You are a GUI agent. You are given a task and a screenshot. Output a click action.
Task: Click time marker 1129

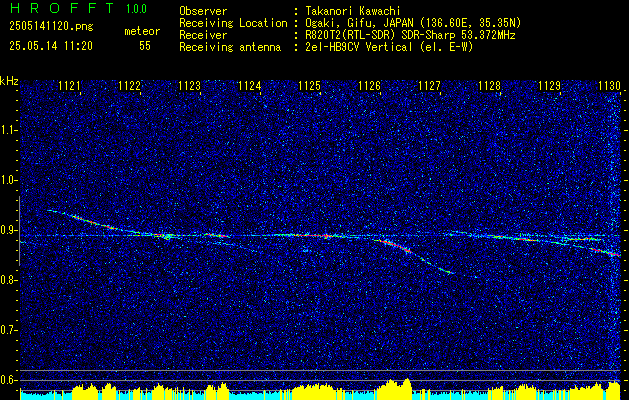click(549, 86)
